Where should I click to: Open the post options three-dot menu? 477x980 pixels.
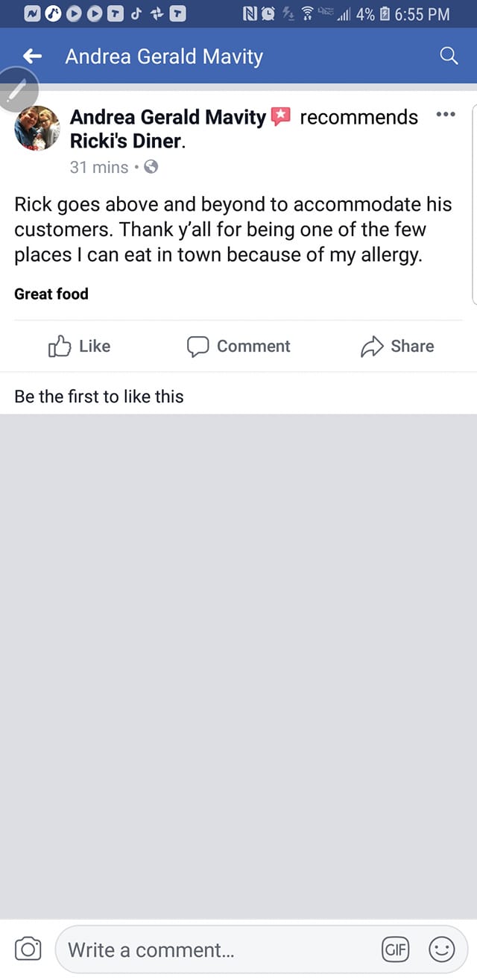click(445, 113)
